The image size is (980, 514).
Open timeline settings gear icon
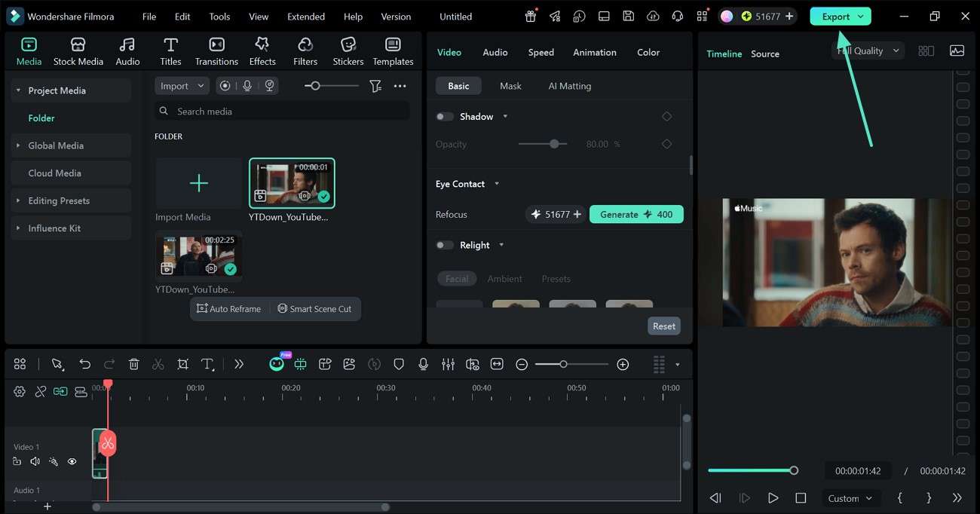point(20,391)
